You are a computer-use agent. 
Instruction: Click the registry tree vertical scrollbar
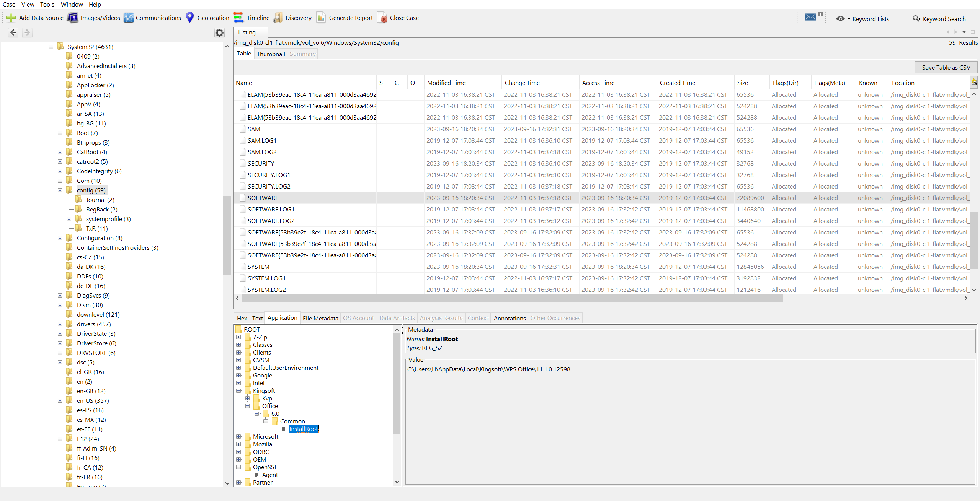[x=397, y=384]
